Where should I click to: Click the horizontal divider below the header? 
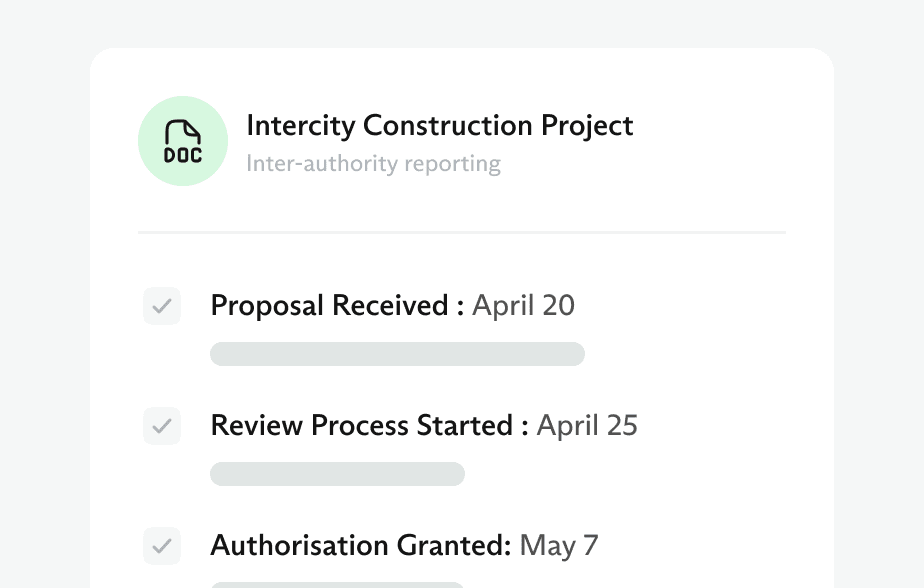[462, 233]
